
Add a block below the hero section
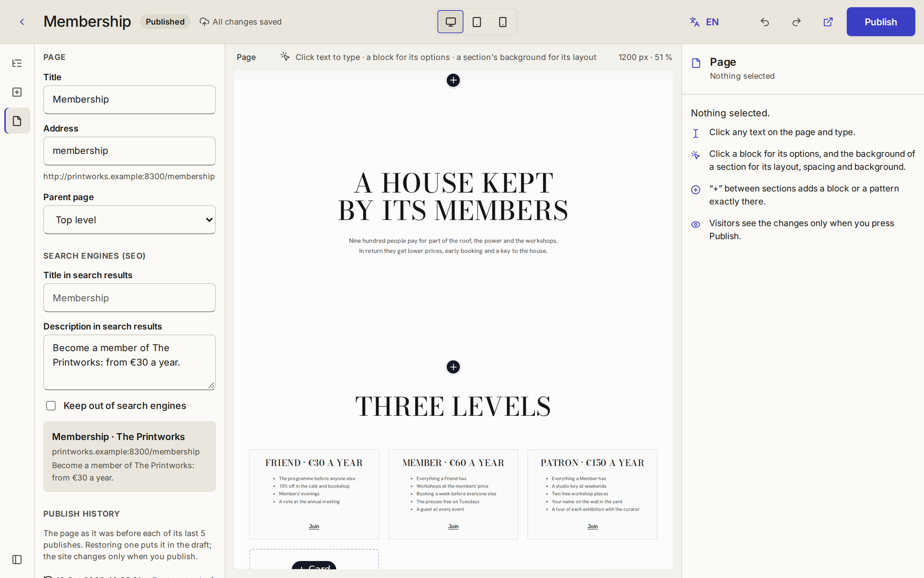(453, 367)
